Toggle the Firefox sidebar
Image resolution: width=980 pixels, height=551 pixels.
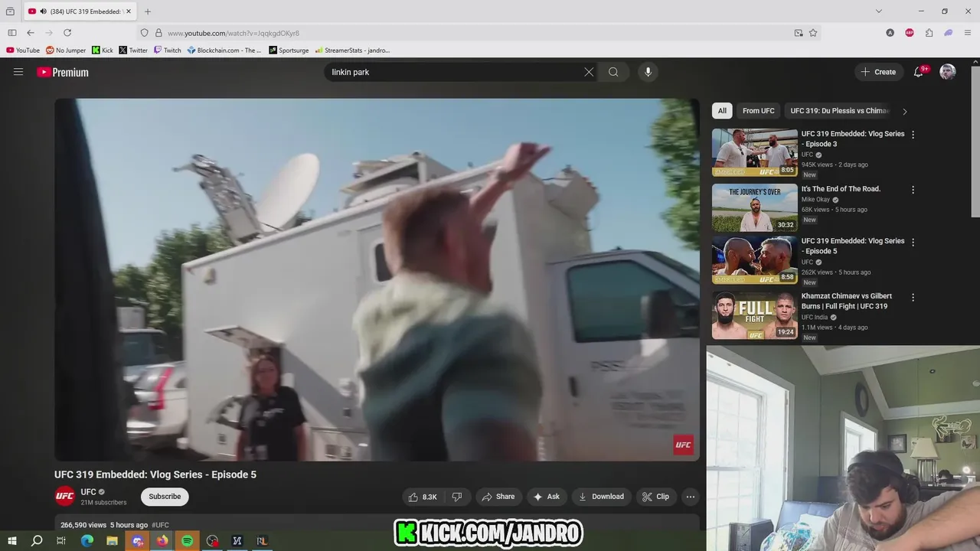[x=11, y=33]
